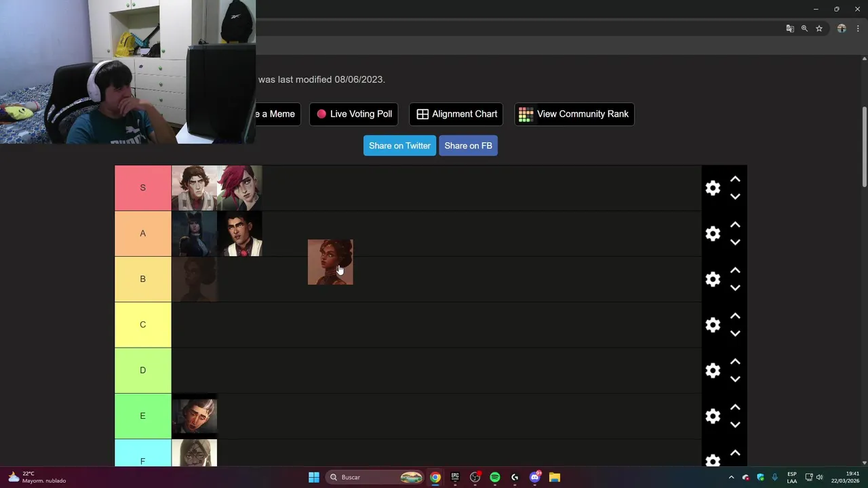The height and width of the screenshot is (488, 868).
Task: Open settings gear for S tier row
Action: [x=713, y=188]
